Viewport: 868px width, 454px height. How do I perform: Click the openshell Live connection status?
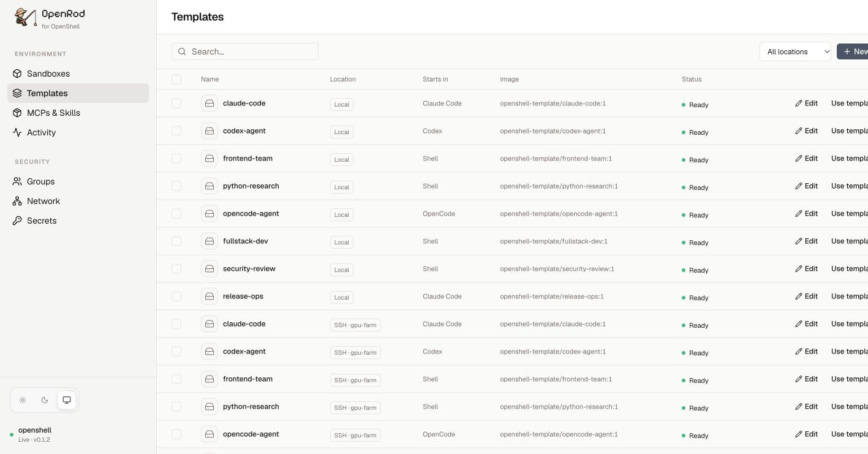coord(31,434)
